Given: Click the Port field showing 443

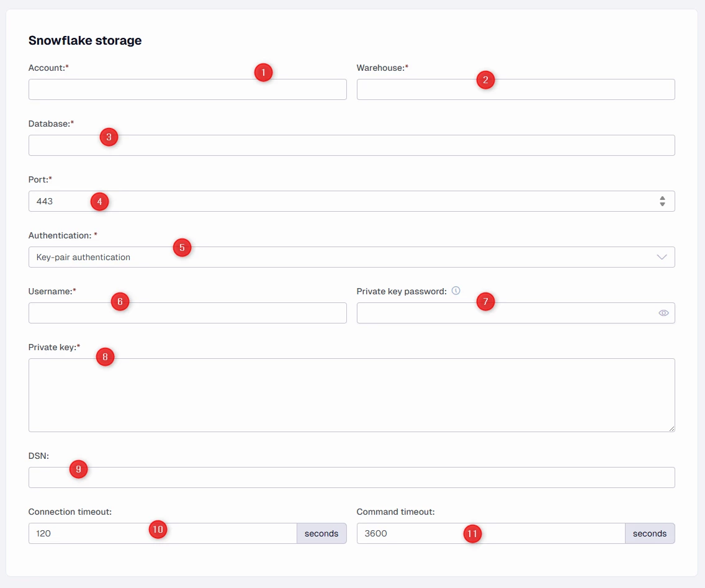Looking at the screenshot, I should tap(352, 201).
